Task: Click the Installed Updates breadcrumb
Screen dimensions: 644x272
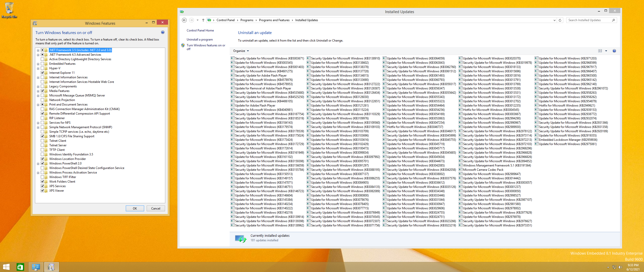Action: tap(306, 20)
